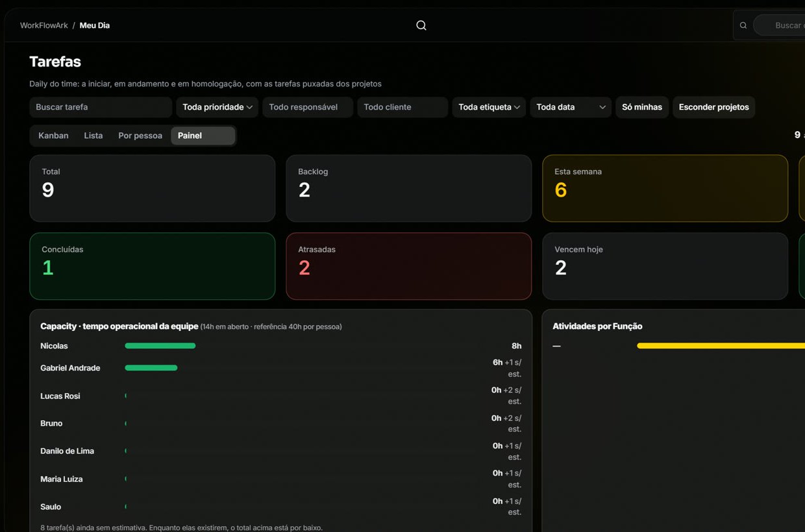The width and height of the screenshot is (805, 532).
Task: Click Gabriel Andrade's green capacity bar
Action: [x=151, y=368]
